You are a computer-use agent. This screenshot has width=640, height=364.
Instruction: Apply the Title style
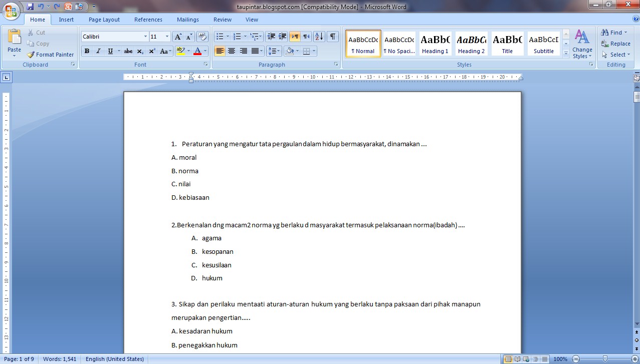507,44
